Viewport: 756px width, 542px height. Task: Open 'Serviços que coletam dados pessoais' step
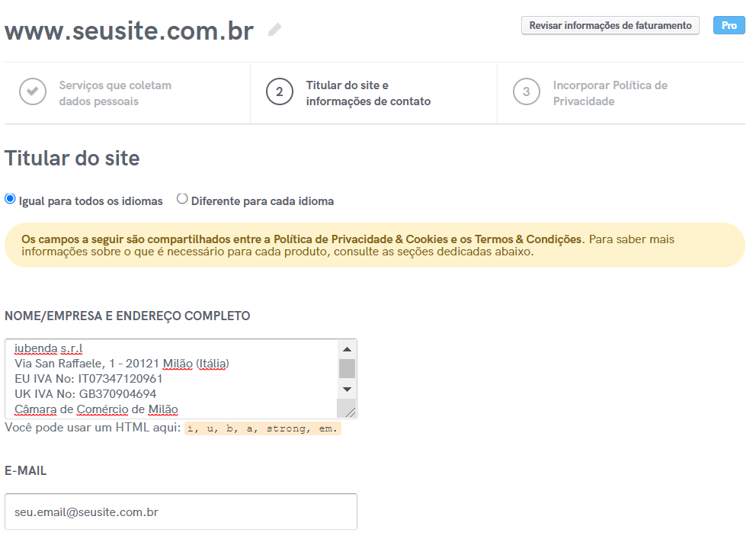[x=115, y=93]
